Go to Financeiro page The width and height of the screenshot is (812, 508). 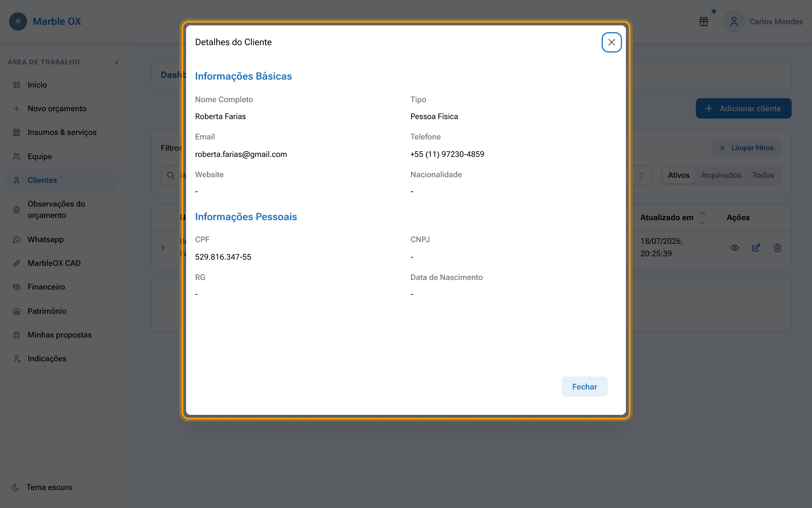[x=62, y=287]
